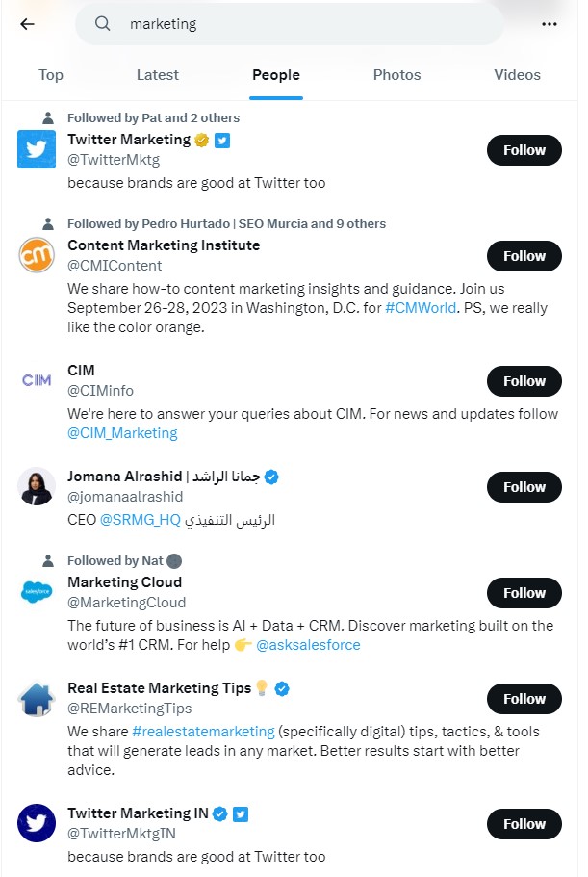Click Content Marketing Institute's orange avatar

pos(36,255)
